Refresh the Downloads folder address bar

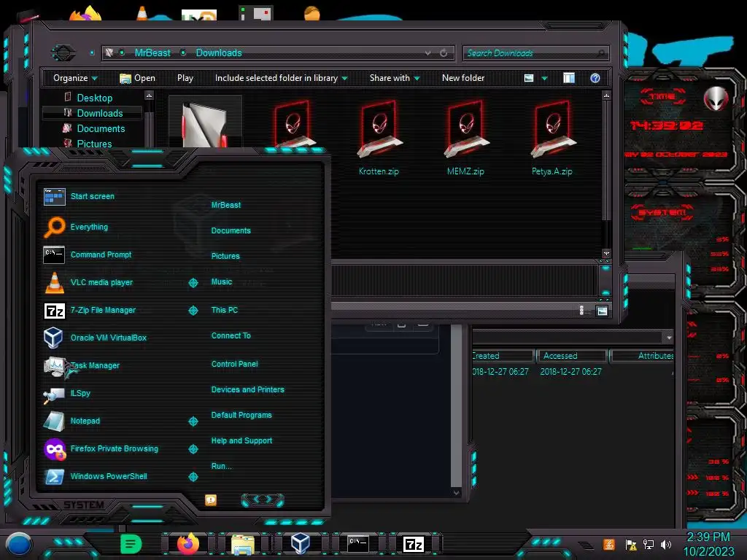point(444,52)
